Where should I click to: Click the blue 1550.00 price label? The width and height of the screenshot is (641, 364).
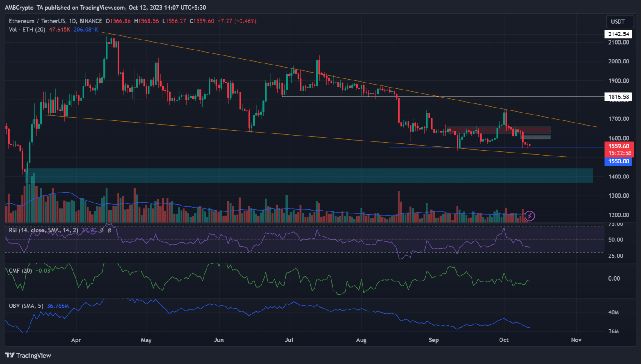(618, 161)
